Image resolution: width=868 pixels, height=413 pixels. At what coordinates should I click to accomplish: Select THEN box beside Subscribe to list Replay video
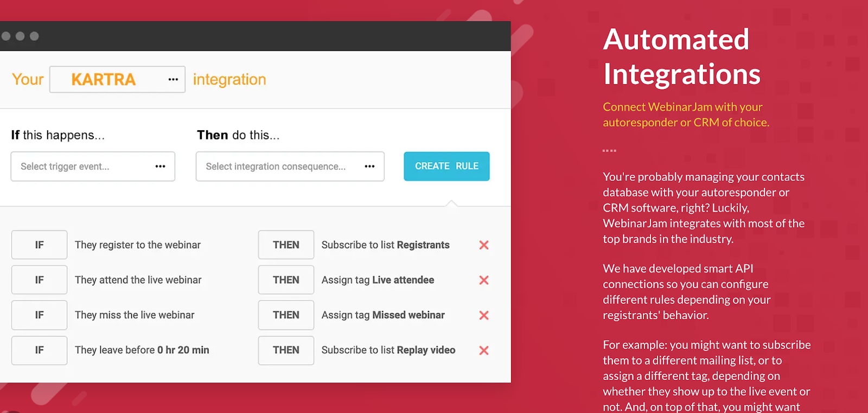point(286,351)
